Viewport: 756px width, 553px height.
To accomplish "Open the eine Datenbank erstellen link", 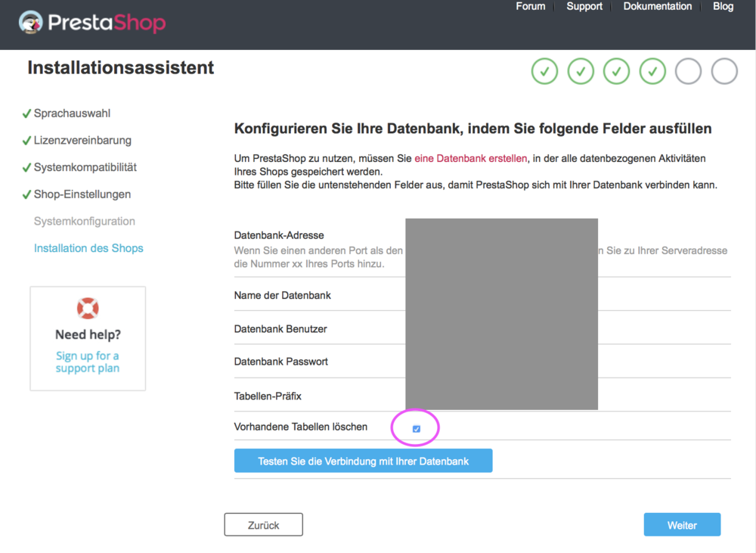I will tap(469, 159).
